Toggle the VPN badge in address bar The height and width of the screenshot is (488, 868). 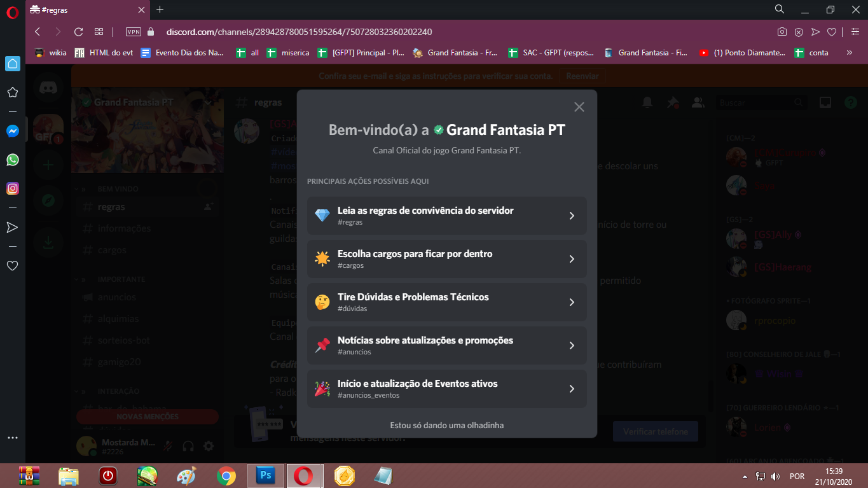pos(133,32)
